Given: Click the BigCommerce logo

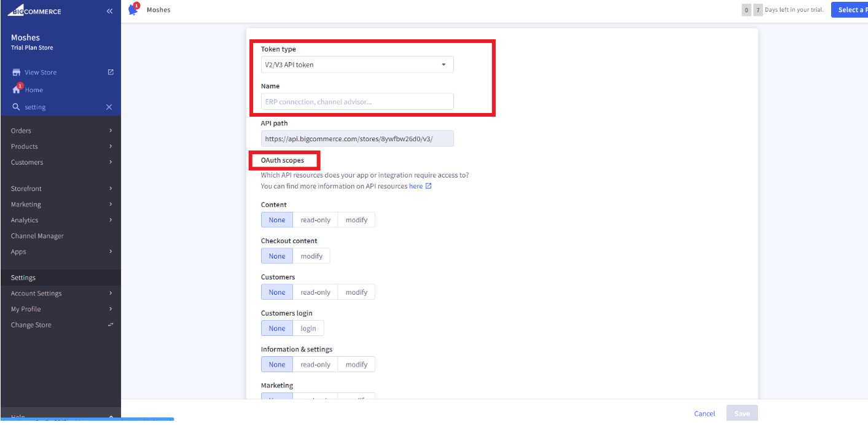Looking at the screenshot, I should click(34, 11).
